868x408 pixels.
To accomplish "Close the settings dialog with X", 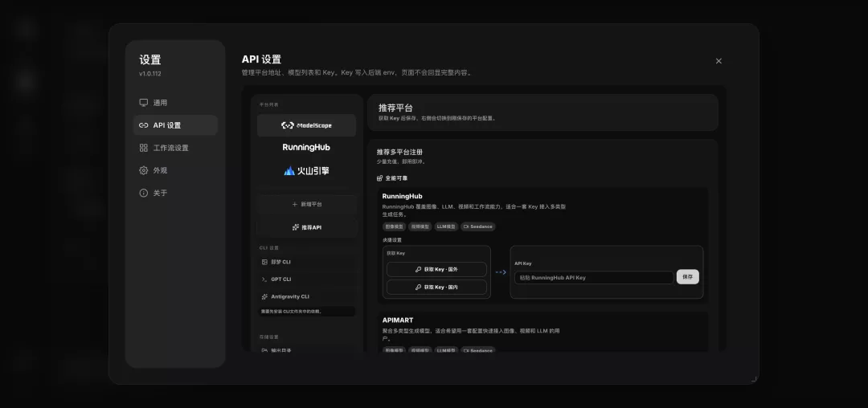I will (719, 61).
